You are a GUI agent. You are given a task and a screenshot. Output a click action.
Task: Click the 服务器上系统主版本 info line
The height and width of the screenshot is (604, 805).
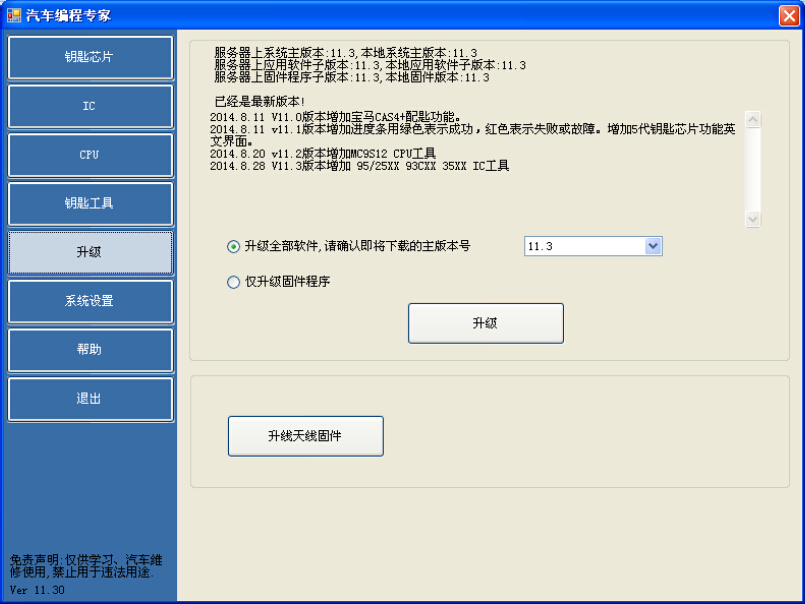(x=346, y=53)
